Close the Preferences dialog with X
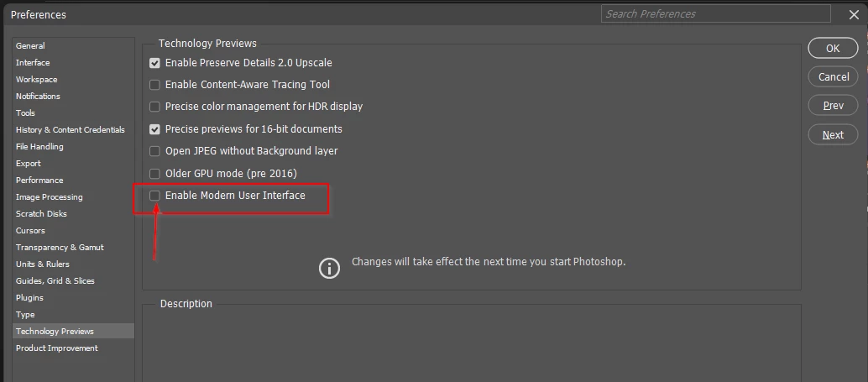This screenshot has width=868, height=382. [x=855, y=15]
